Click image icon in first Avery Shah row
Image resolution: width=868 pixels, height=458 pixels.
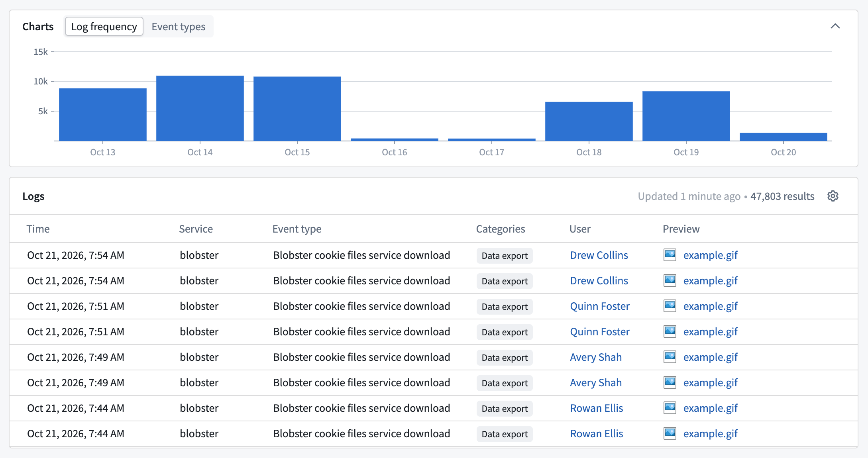tap(670, 357)
